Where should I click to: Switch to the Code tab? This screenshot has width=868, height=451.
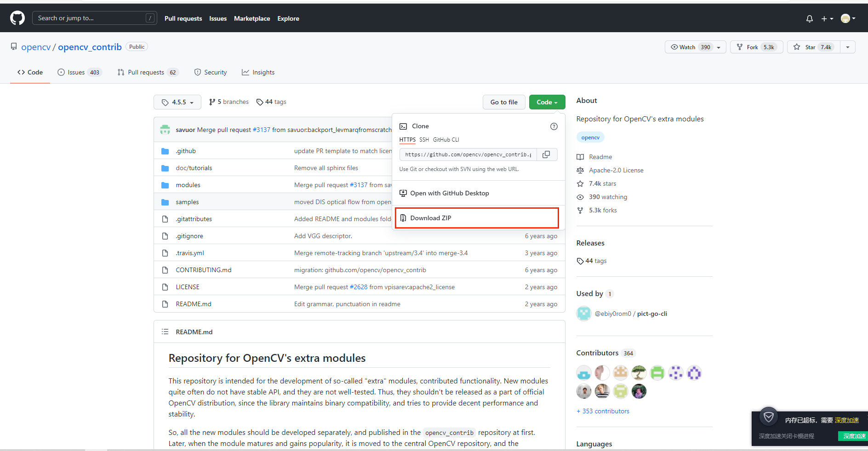[x=30, y=72]
